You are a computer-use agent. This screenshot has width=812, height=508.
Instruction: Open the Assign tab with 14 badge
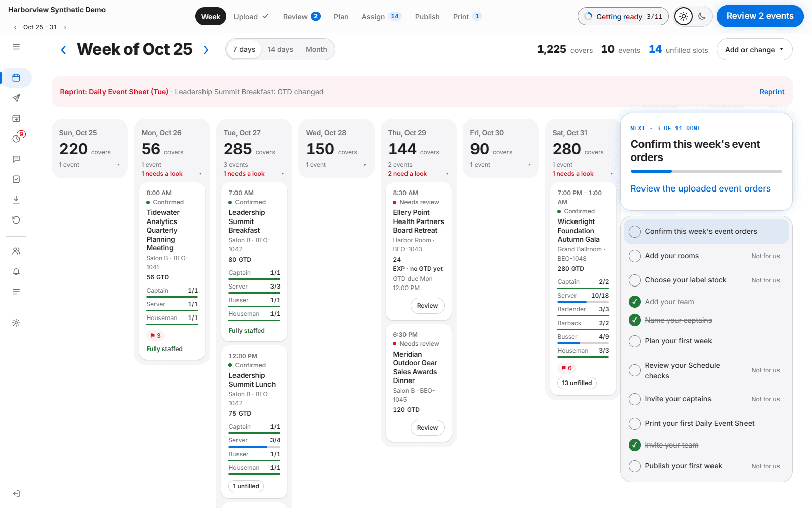(x=381, y=17)
